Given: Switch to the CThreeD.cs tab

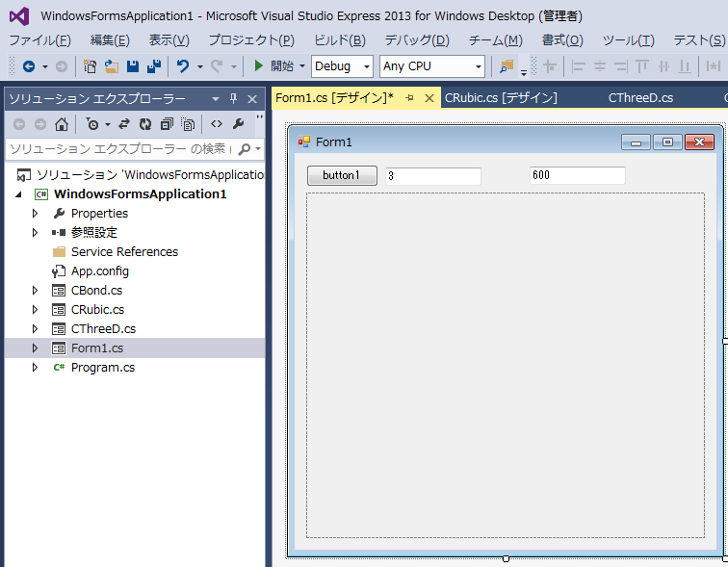Looking at the screenshot, I should 640,98.
